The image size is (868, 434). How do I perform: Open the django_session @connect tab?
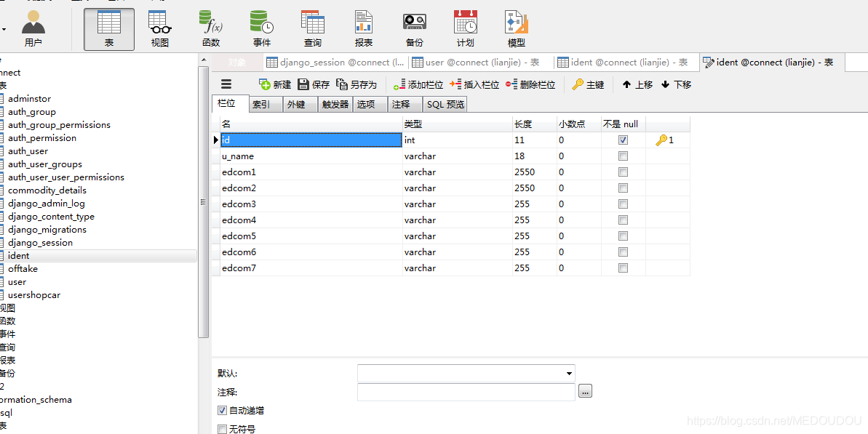[336, 63]
